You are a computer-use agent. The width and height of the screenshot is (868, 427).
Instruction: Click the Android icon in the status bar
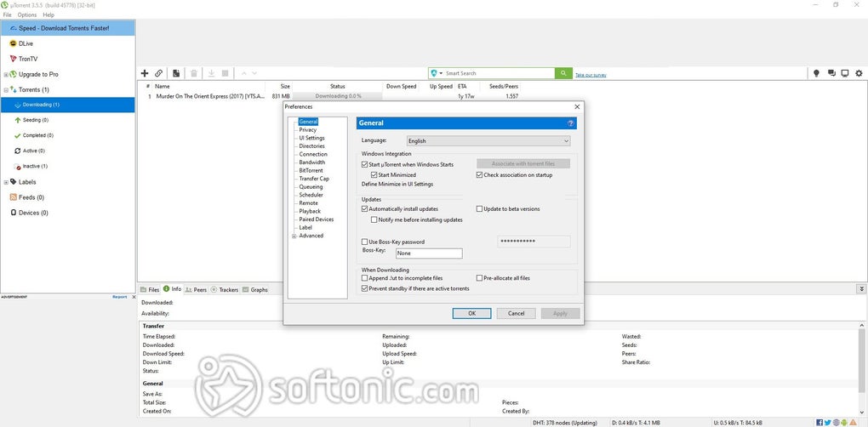click(844, 423)
